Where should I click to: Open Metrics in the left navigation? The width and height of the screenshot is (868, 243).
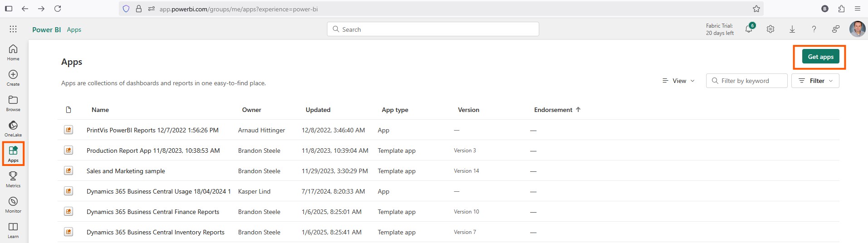(x=13, y=180)
